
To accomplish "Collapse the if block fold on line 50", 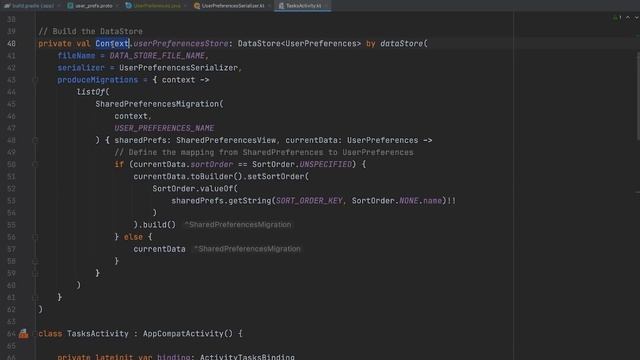I will [x=35, y=164].
